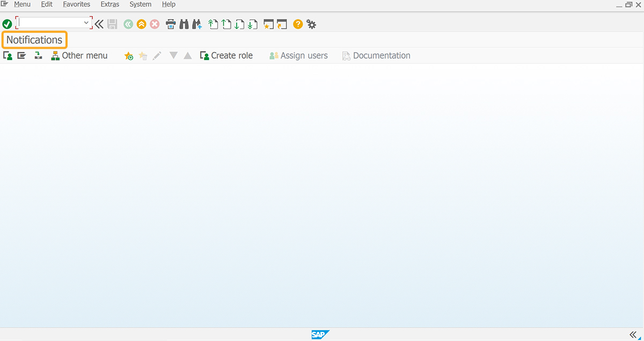Click the Assign users button
Viewport: 644px width, 341px height.
pyautogui.click(x=298, y=56)
